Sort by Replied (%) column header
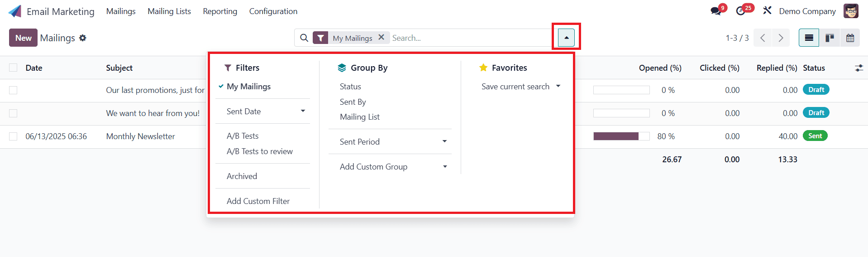Viewport: 868px width, 257px height. tap(777, 68)
